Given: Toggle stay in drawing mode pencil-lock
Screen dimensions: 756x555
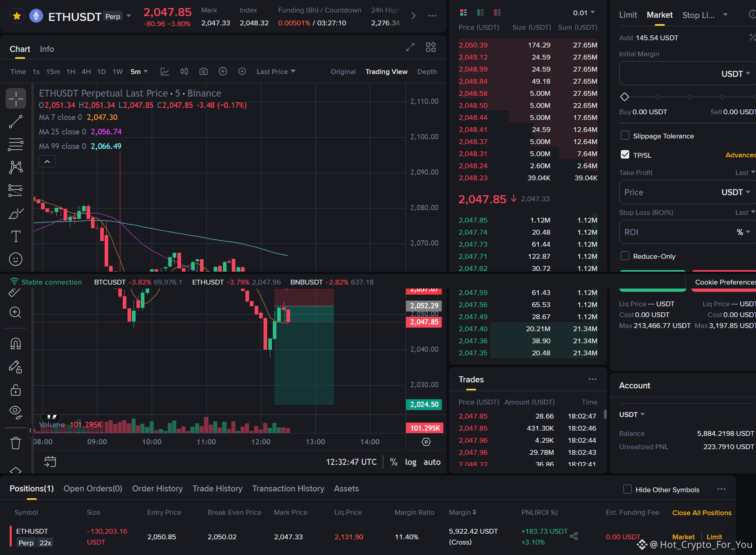Looking at the screenshot, I should [15, 367].
